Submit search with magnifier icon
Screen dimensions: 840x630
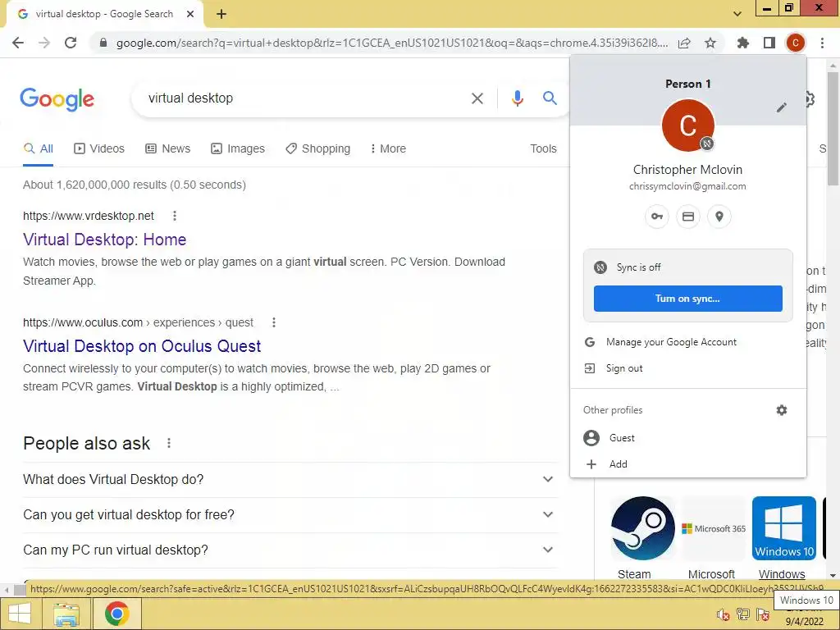[x=550, y=98]
